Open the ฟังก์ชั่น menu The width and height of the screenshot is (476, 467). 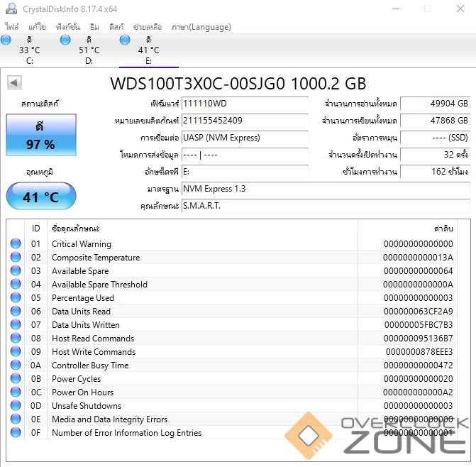tap(70, 27)
